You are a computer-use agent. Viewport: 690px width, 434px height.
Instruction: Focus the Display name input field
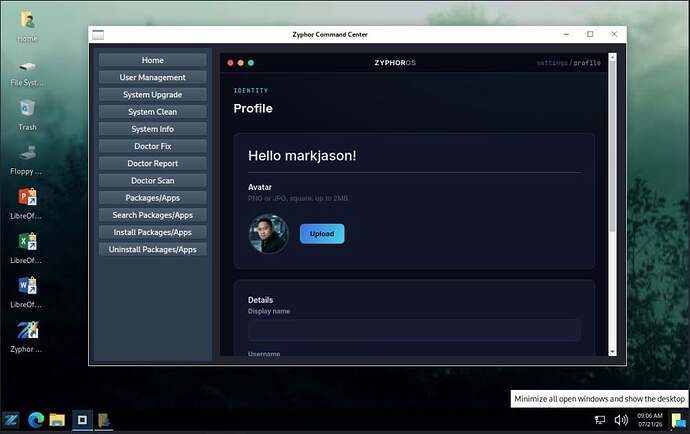(x=414, y=330)
